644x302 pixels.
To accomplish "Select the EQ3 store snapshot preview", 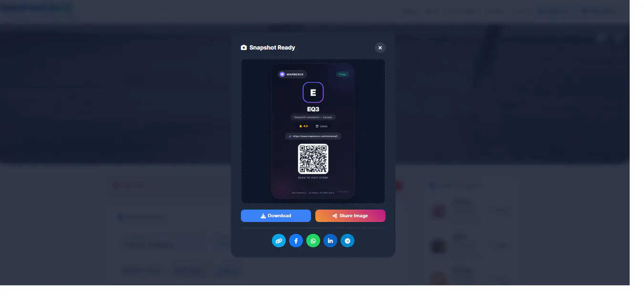I will click(x=313, y=131).
